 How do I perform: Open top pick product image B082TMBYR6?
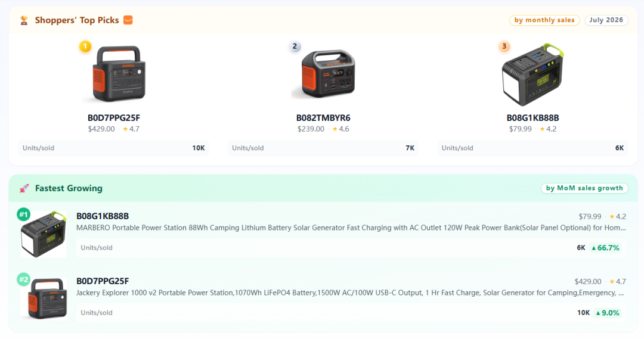pyautogui.click(x=324, y=74)
